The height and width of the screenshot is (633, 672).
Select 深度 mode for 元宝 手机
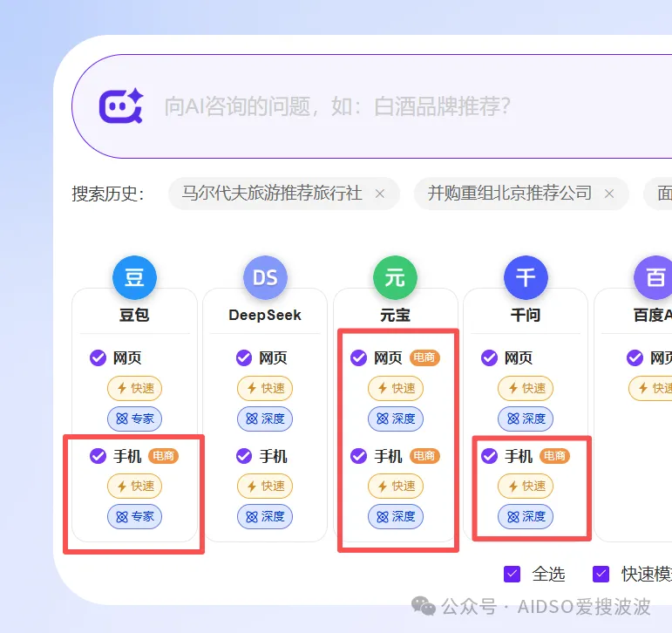pyautogui.click(x=396, y=516)
